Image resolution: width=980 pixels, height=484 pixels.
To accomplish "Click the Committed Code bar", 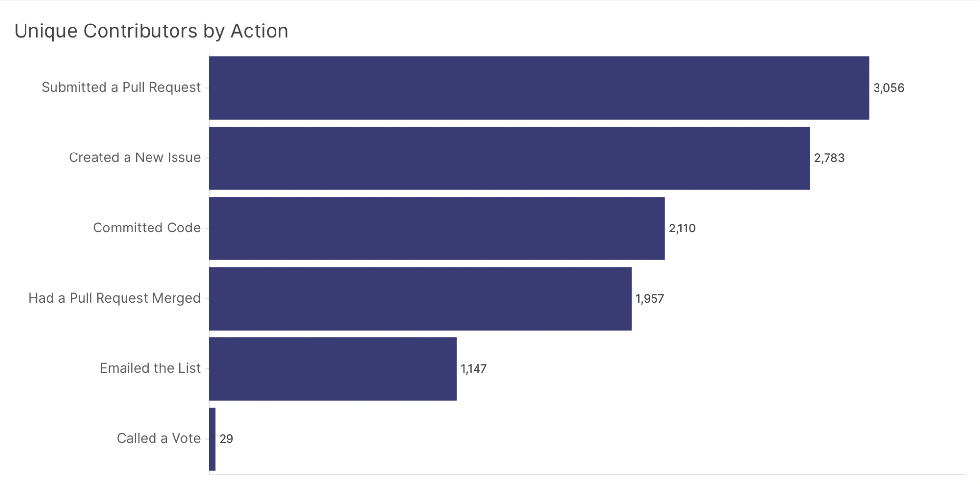I will pyautogui.click(x=437, y=228).
